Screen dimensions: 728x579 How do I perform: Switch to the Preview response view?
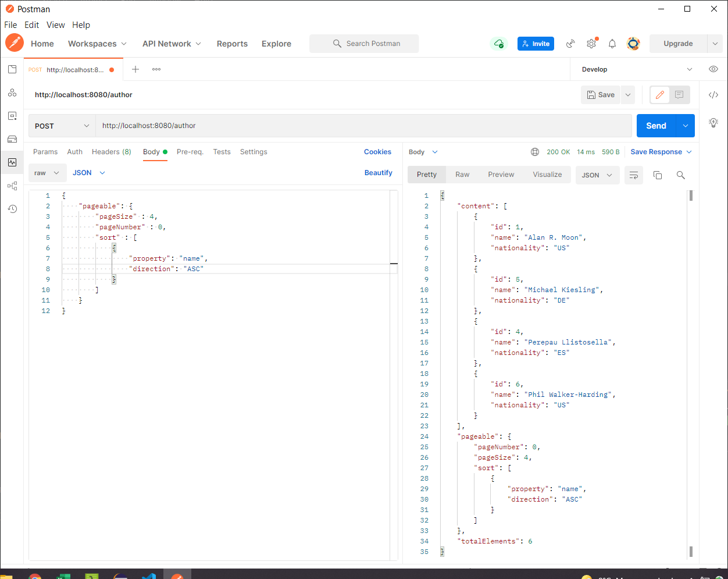(x=501, y=174)
